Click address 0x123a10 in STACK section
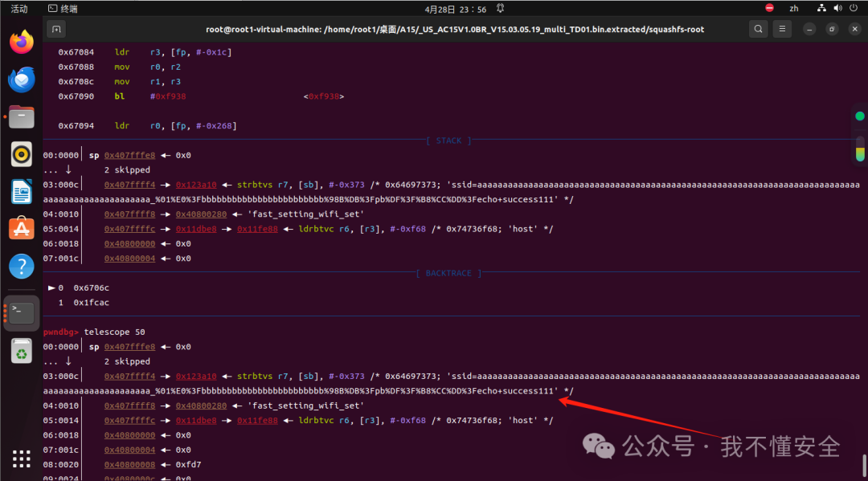 point(196,185)
